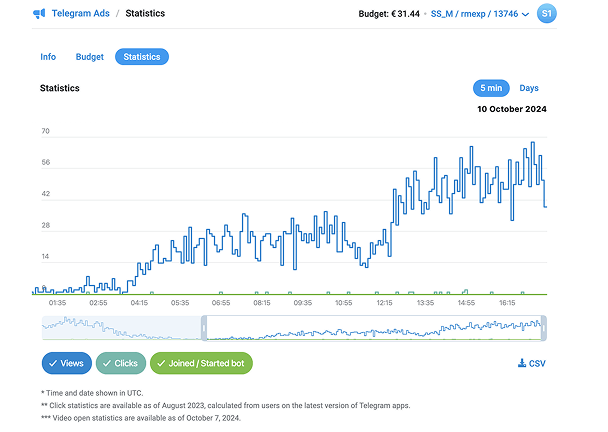Select the 5 min interval view
Image resolution: width=608 pixels, height=432 pixels.
(x=489, y=88)
